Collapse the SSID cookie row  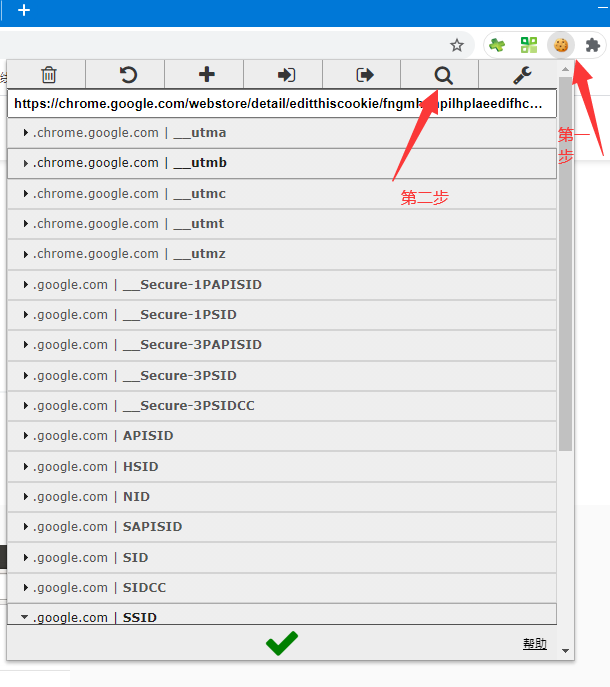(x=282, y=614)
